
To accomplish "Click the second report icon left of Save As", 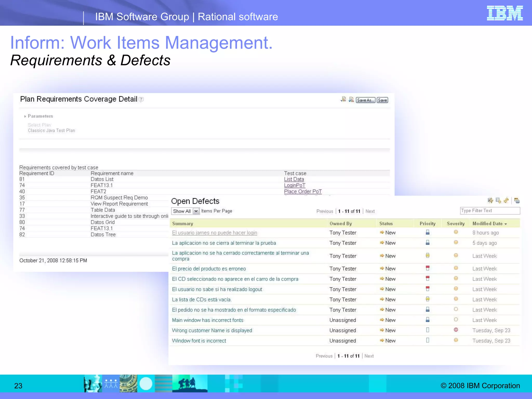I will click(351, 99).
